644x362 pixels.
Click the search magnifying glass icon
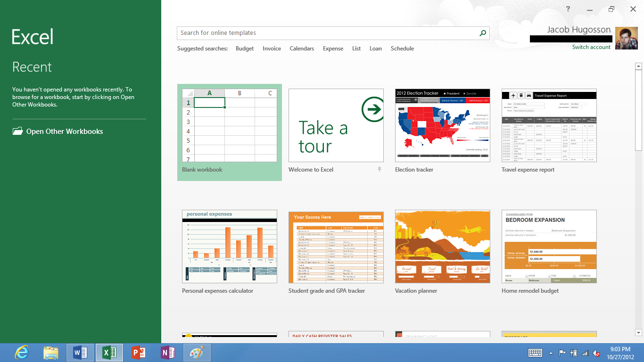pyautogui.click(x=482, y=33)
